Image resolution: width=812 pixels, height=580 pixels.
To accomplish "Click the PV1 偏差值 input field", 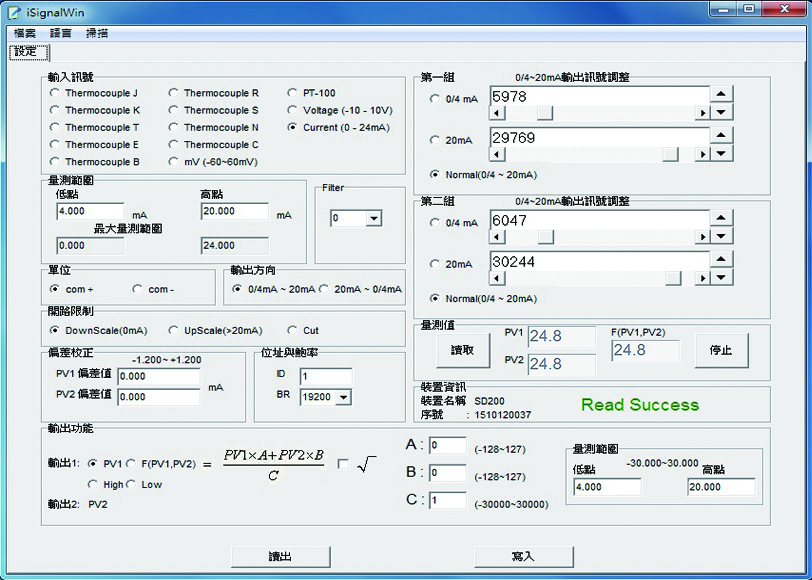I will pos(158,376).
